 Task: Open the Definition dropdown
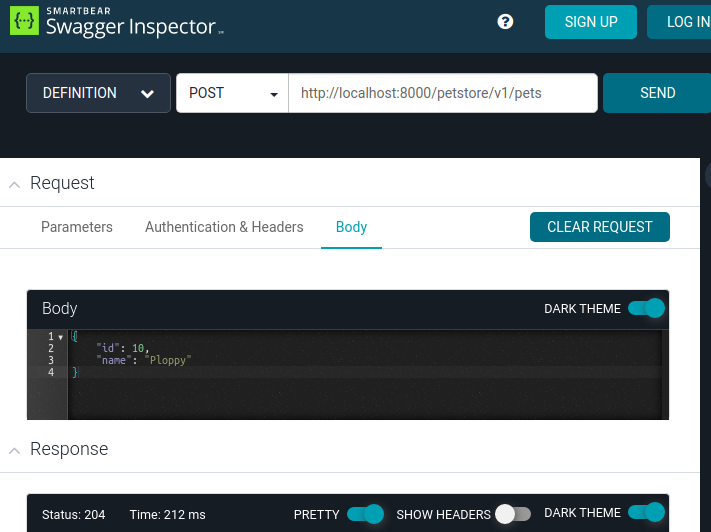click(98, 93)
